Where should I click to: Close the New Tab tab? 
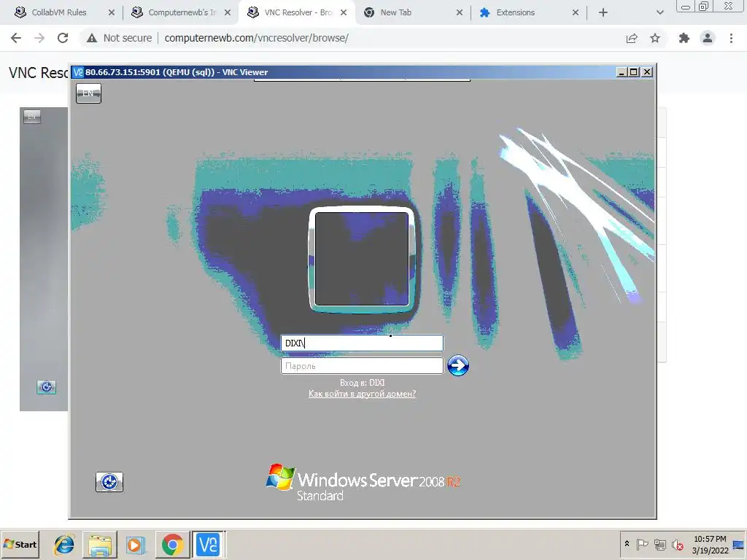[460, 13]
